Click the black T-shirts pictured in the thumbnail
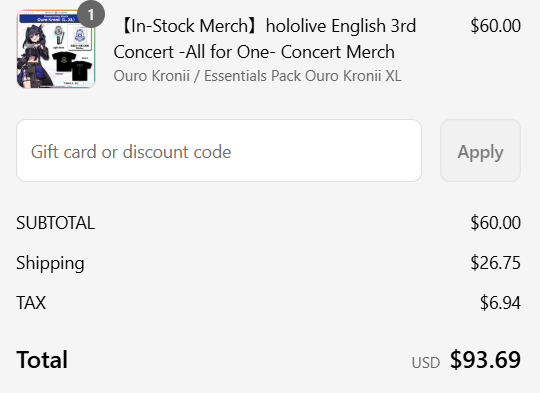The image size is (540, 393). click(x=73, y=66)
